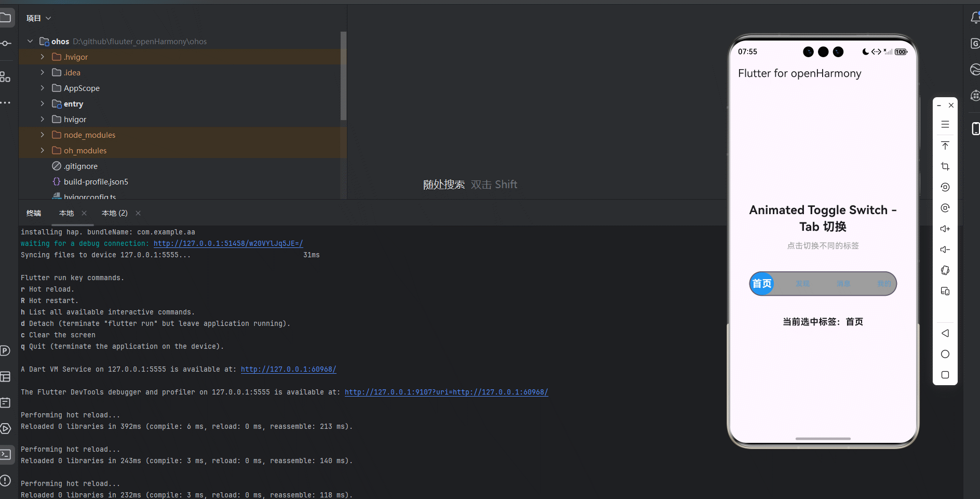Show more tool windows via the ellipsis icon
980x499 pixels.
(5, 103)
